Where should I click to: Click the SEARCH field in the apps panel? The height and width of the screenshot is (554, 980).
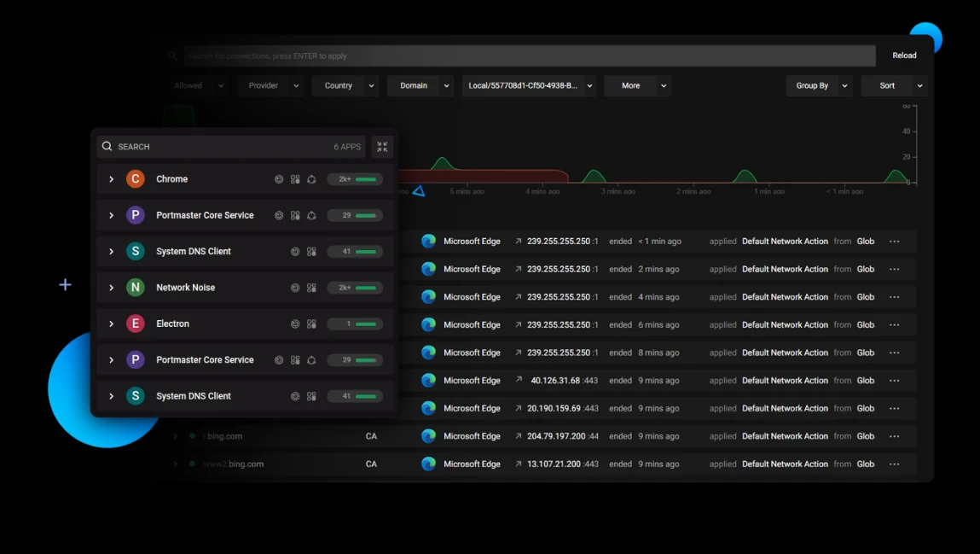231,147
